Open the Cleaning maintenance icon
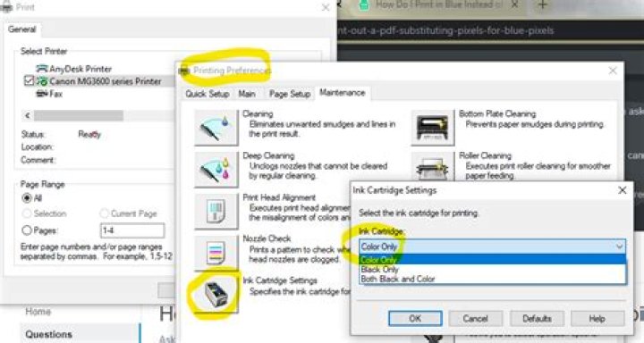644x343 pixels. click(x=216, y=127)
